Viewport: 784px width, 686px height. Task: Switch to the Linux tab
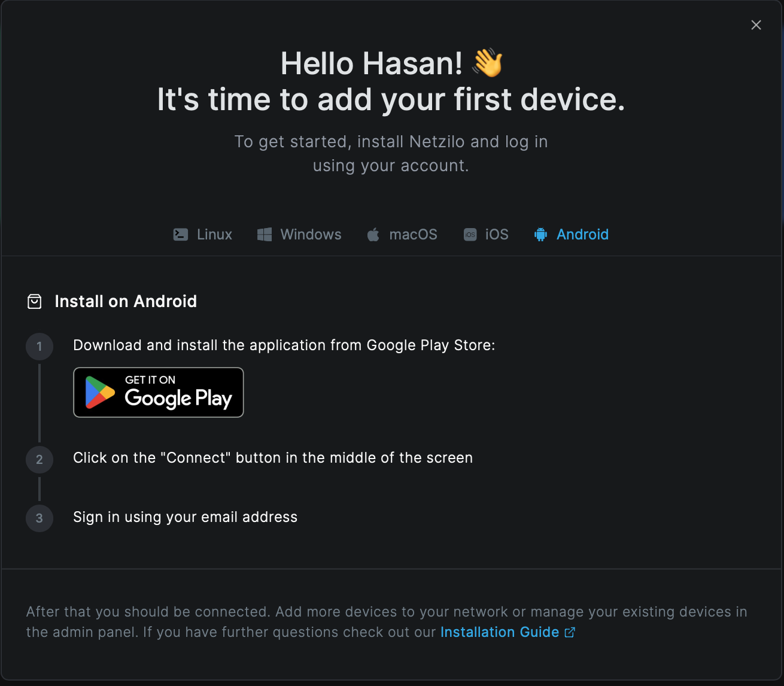click(202, 235)
